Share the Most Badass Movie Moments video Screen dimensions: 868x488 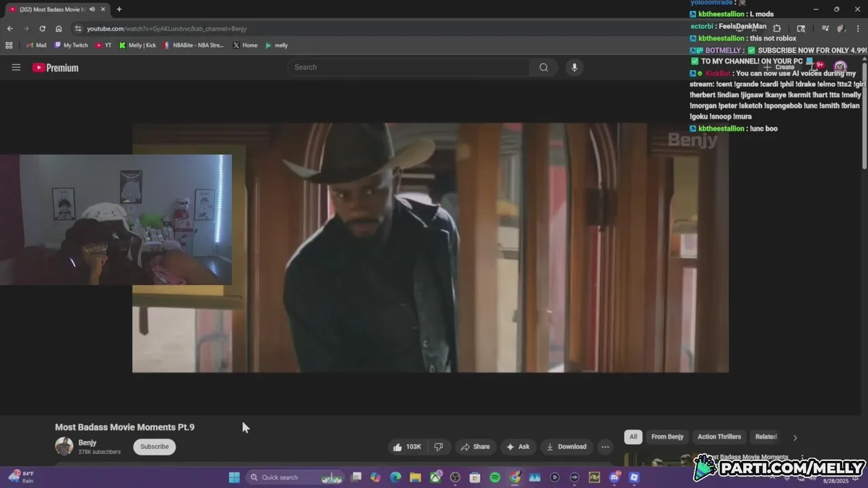[475, 447]
